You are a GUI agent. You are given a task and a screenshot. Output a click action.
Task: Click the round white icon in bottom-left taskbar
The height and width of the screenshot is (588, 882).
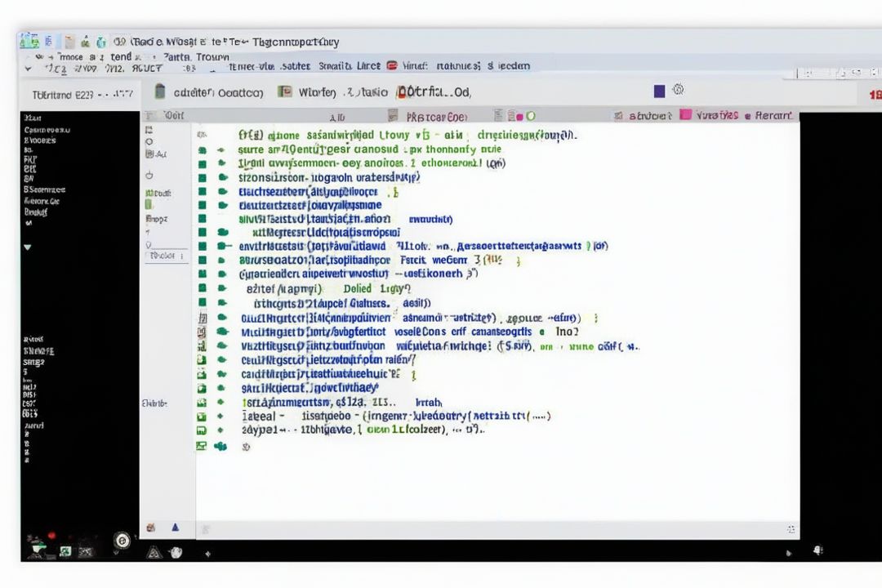(122, 540)
